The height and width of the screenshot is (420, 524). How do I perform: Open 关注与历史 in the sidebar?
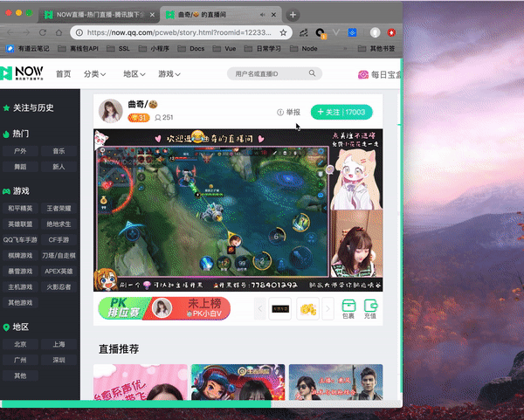[29, 108]
